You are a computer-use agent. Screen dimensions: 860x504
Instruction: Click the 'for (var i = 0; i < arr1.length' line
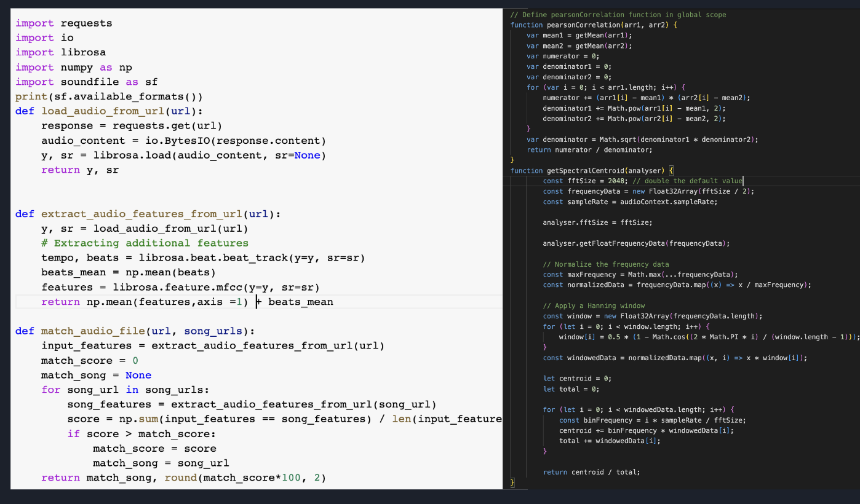(x=606, y=87)
